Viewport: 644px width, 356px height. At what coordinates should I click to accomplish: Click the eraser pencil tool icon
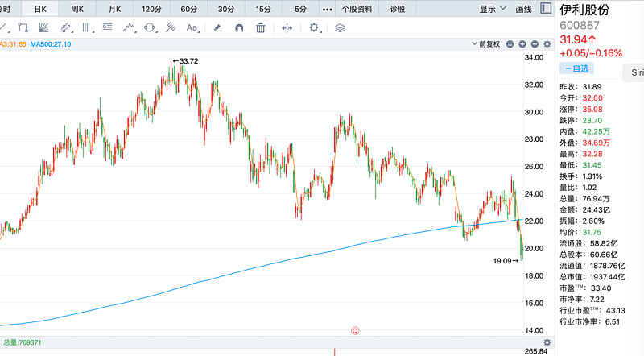click(x=217, y=27)
